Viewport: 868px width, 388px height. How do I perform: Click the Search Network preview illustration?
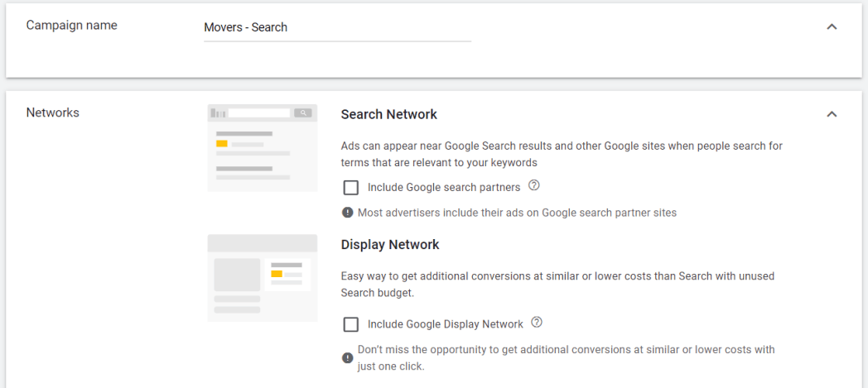click(263, 147)
